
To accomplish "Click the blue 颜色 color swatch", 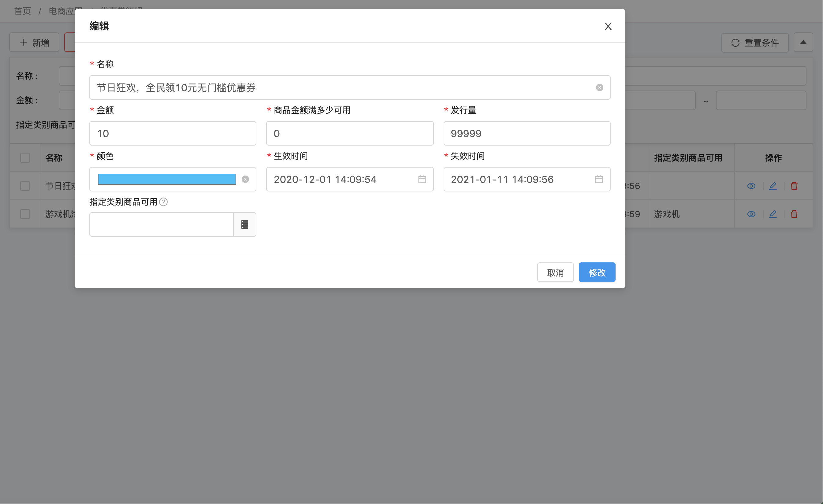I will (167, 179).
